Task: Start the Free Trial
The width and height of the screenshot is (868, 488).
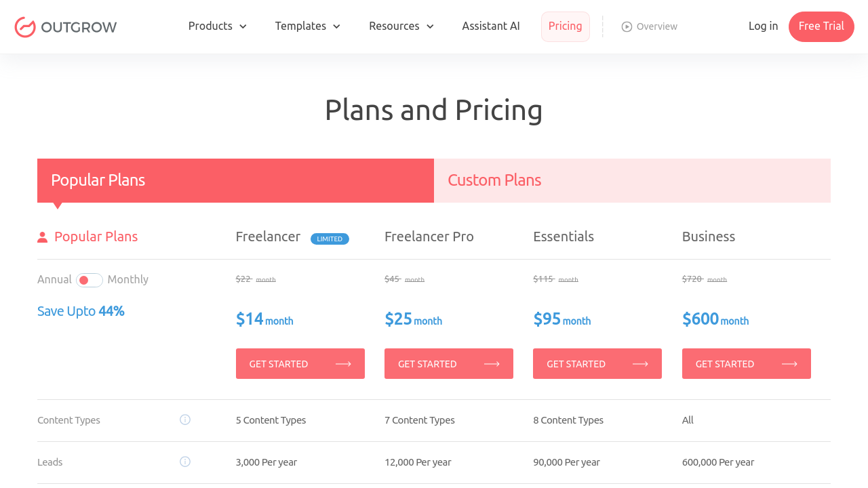Action: click(821, 26)
